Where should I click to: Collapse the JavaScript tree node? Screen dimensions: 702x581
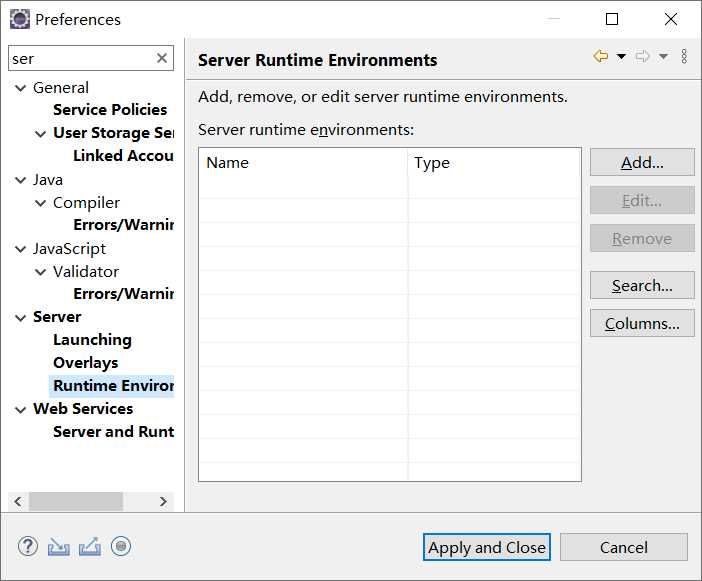20,249
